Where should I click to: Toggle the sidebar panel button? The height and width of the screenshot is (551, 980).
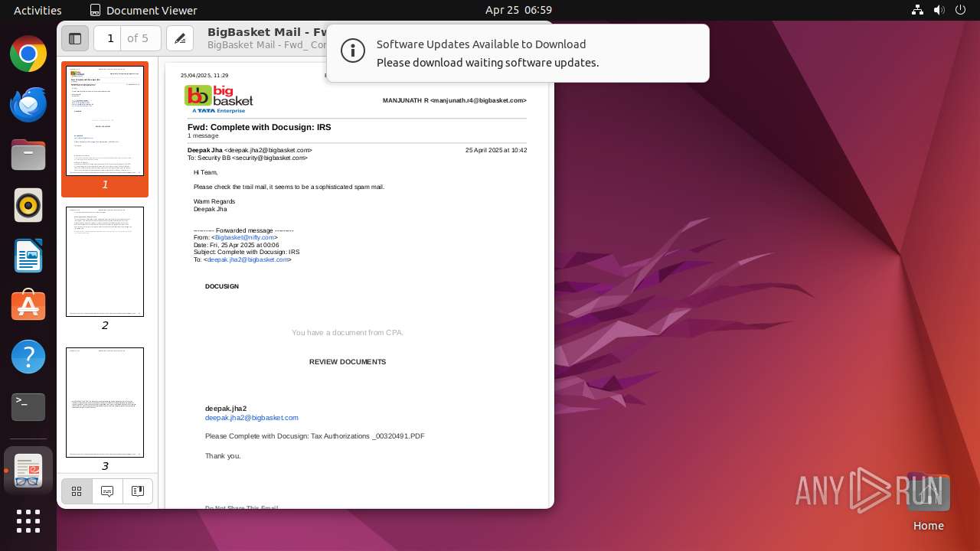click(75, 38)
